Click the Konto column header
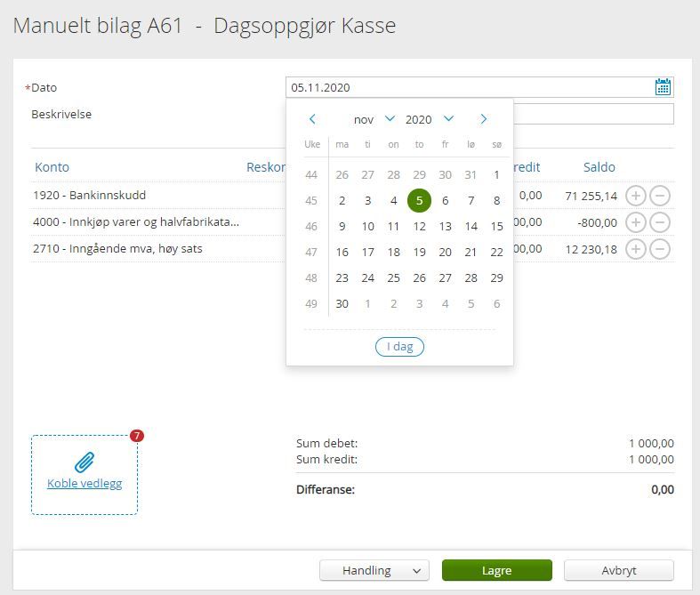 click(52, 167)
